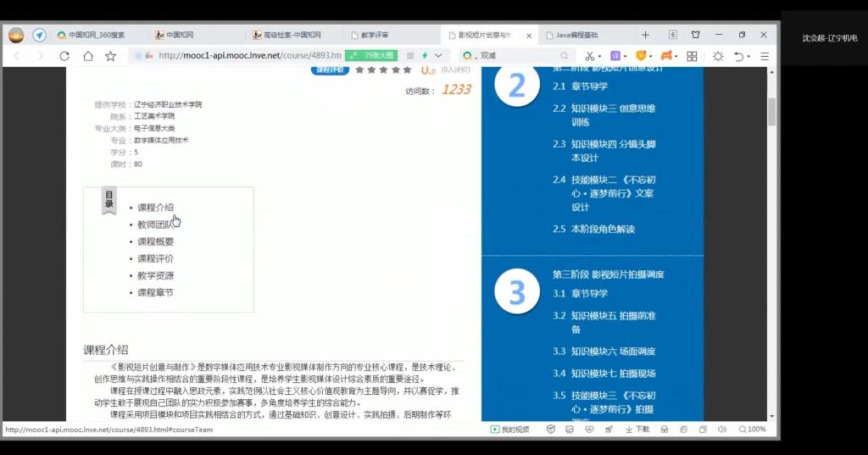Click the refresh page icon

pos(64,56)
